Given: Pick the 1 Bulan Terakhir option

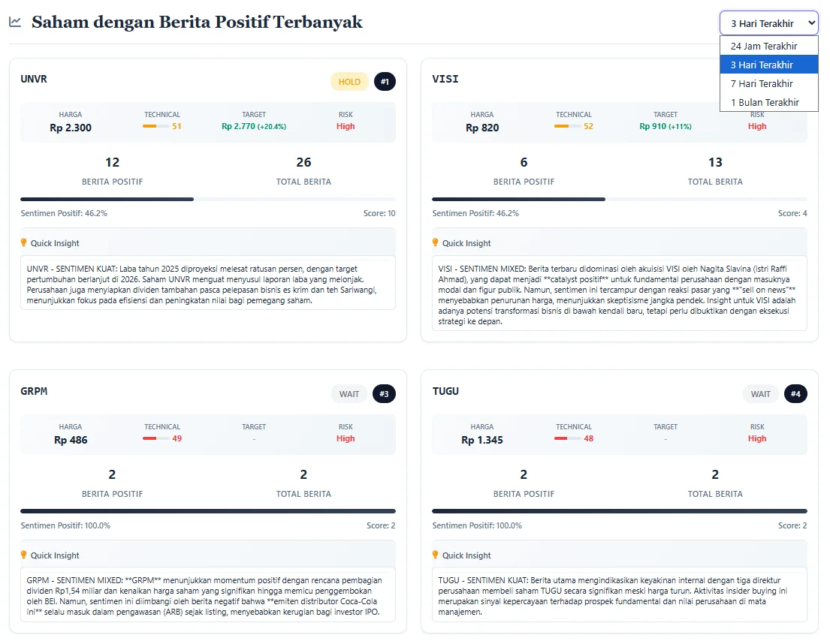Looking at the screenshot, I should (765, 102).
